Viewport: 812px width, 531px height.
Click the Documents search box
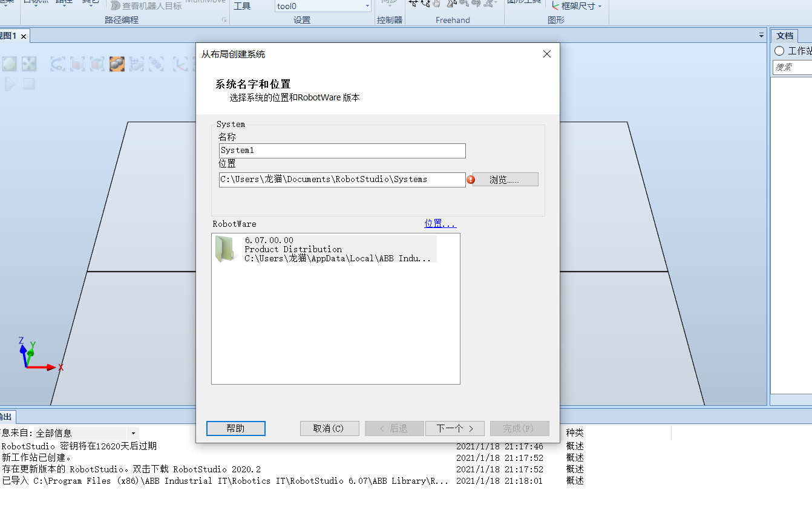(792, 67)
